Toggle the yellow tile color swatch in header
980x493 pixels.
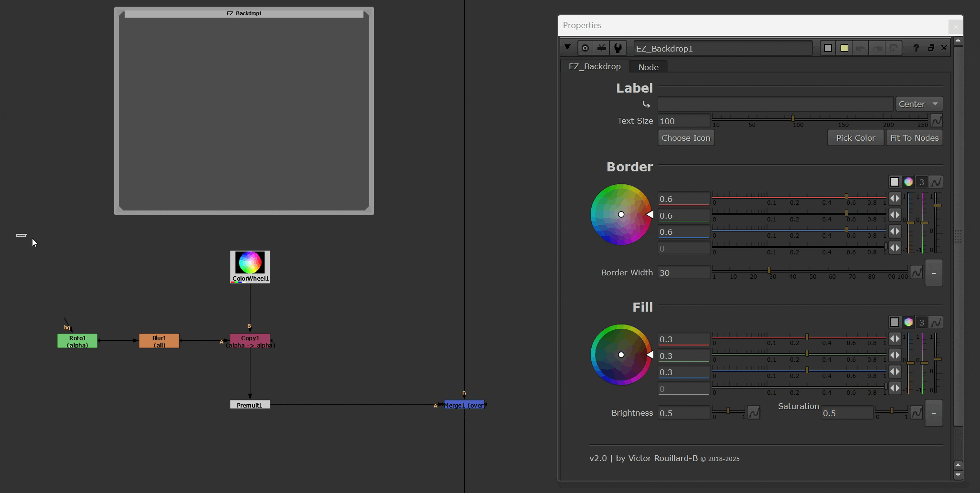click(844, 48)
